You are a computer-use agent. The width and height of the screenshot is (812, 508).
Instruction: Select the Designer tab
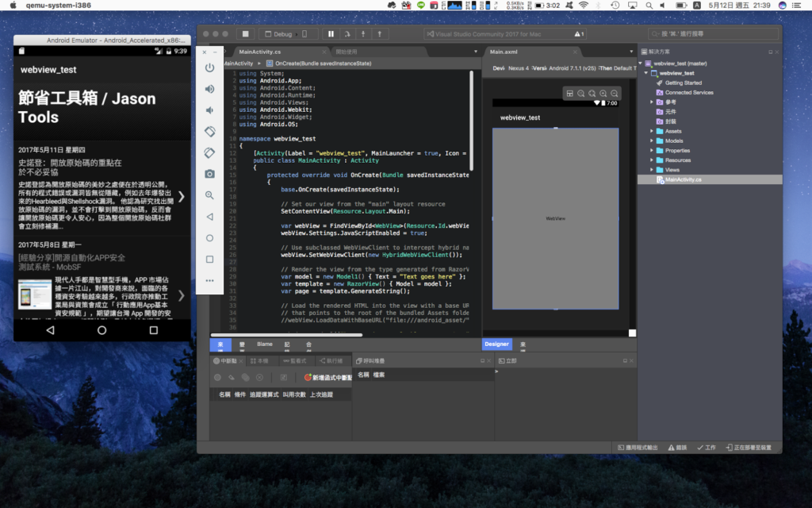pyautogui.click(x=496, y=344)
